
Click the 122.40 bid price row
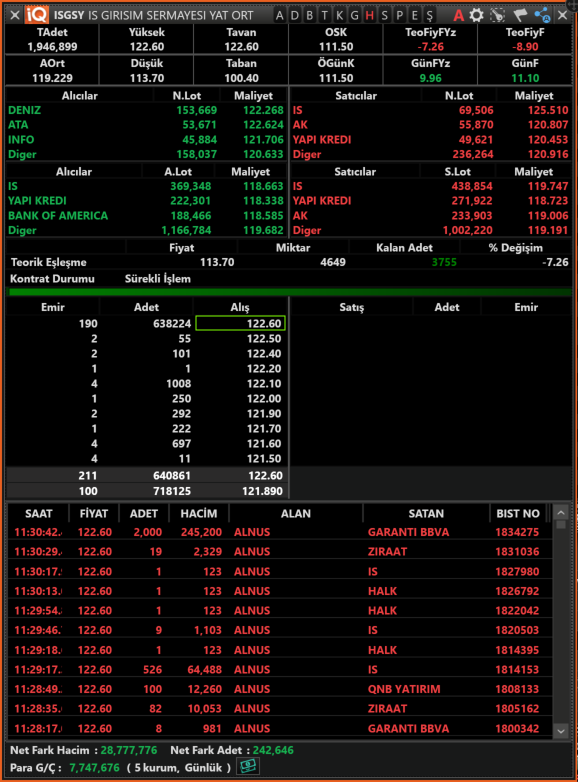[147, 354]
